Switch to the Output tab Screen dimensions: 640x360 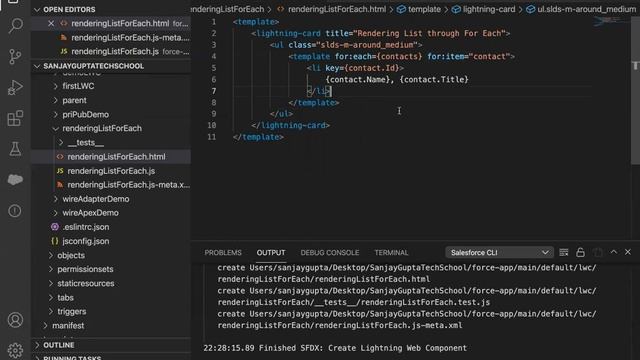271,253
